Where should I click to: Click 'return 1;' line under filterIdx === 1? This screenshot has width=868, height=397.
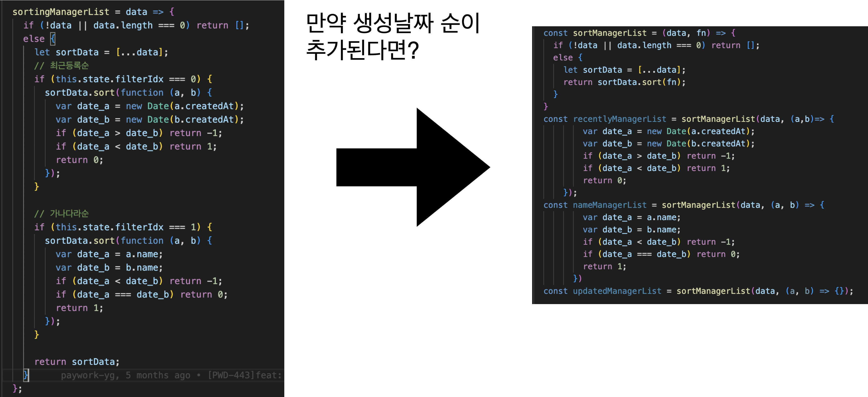[x=79, y=308]
